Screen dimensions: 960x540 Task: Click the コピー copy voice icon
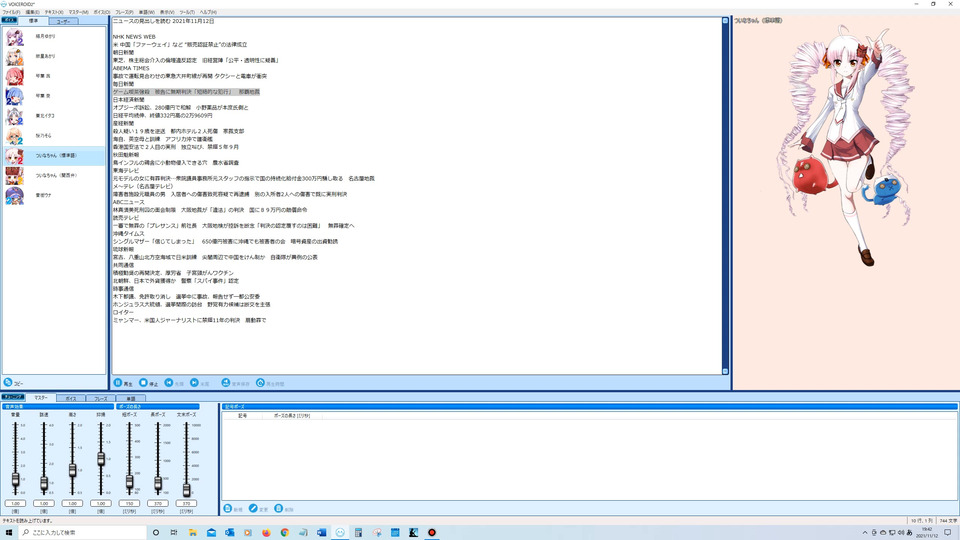(x=8, y=382)
